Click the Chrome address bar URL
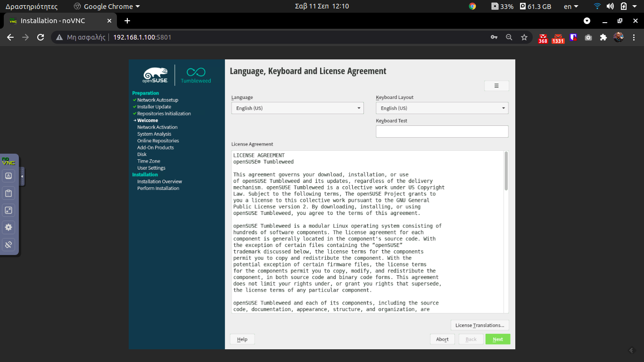The height and width of the screenshot is (362, 644). (142, 37)
